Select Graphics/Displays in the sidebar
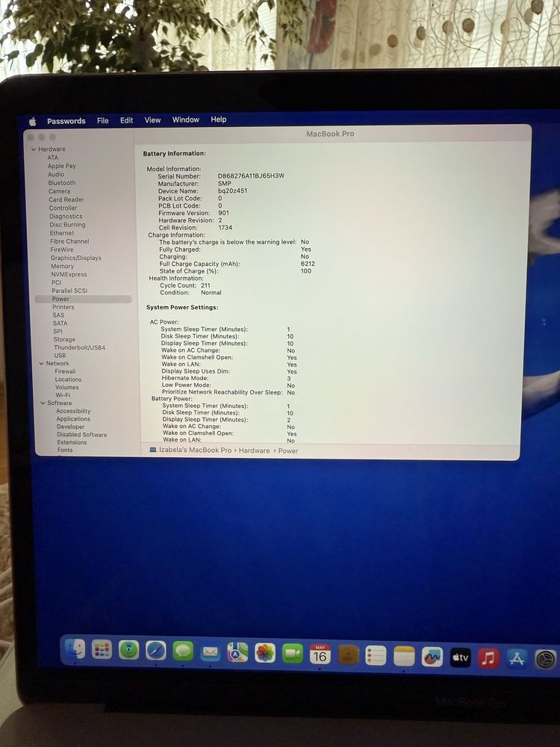The width and height of the screenshot is (560, 747). click(x=76, y=258)
